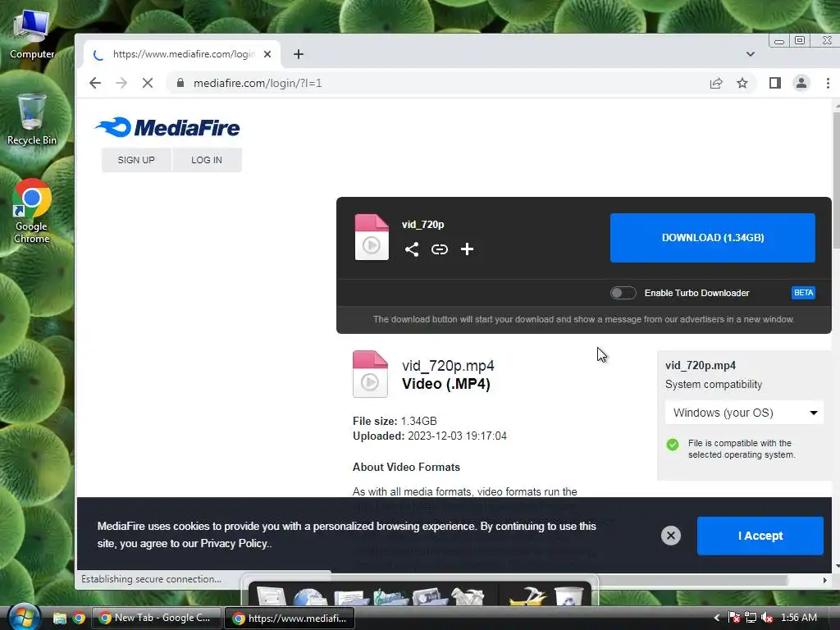Click Action Center flag tray icon

[734, 618]
